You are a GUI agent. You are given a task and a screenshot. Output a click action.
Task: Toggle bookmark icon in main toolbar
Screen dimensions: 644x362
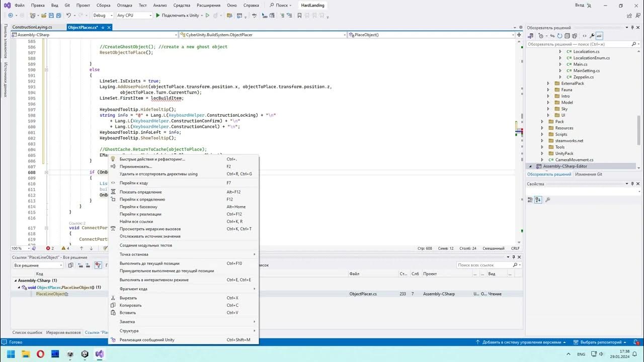299,15
